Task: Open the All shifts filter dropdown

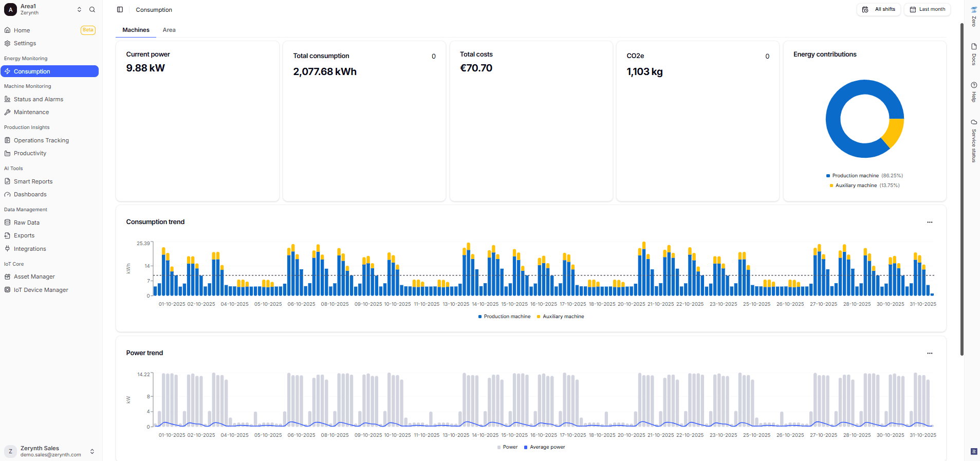Action: coord(878,9)
